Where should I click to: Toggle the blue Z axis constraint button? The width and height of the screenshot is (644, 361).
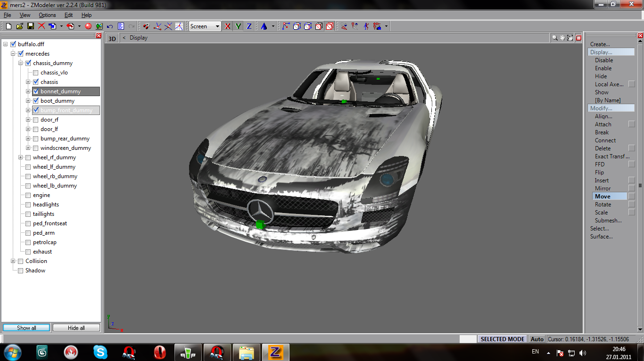click(249, 26)
